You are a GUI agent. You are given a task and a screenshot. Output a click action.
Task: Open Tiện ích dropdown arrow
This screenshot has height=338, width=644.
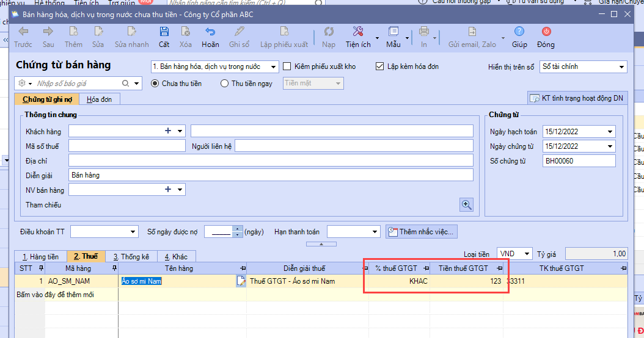click(x=377, y=38)
